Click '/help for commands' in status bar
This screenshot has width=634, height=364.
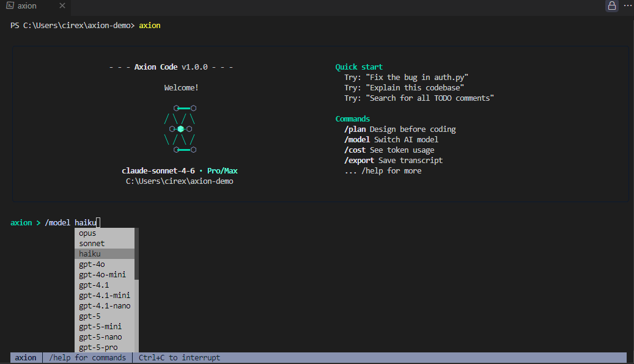pyautogui.click(x=87, y=358)
